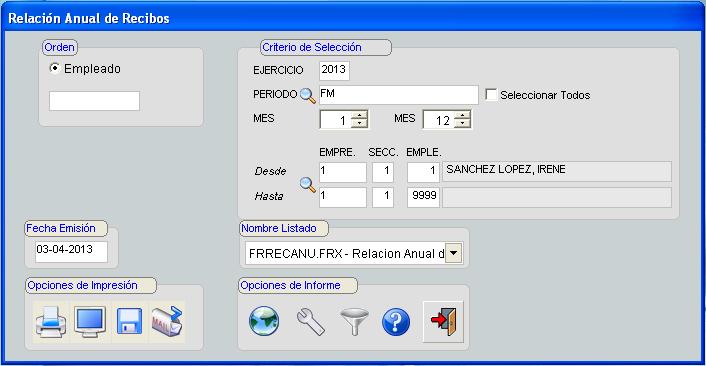Save report using the floppy disk icon
This screenshot has width=706, height=366.
coord(129,322)
